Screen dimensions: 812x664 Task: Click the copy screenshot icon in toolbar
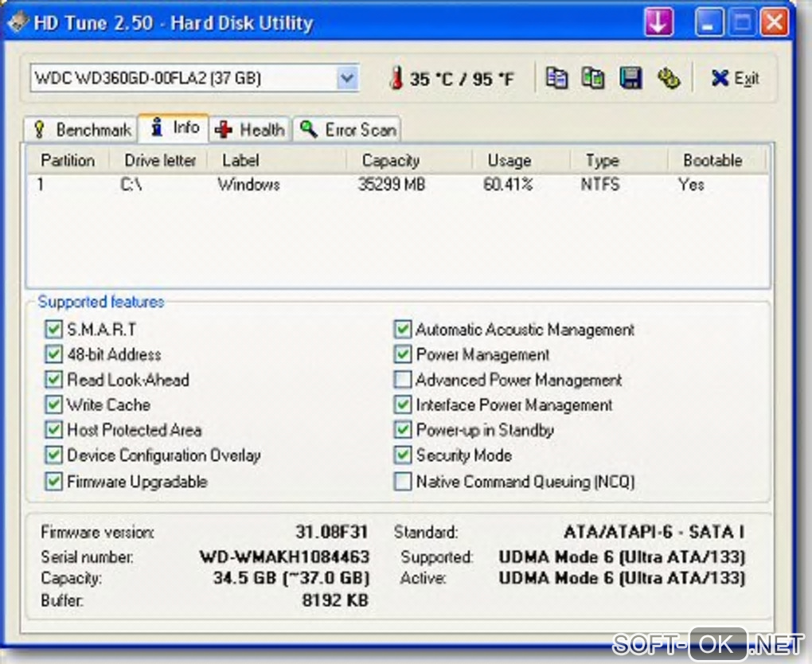click(x=593, y=78)
